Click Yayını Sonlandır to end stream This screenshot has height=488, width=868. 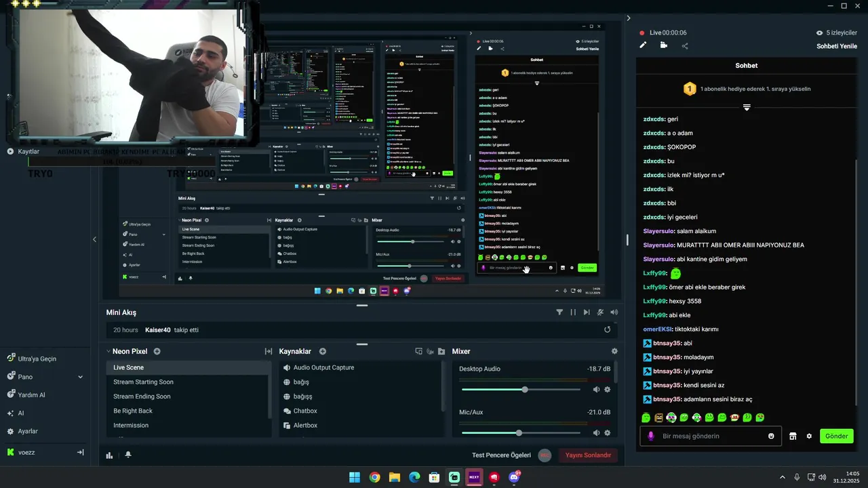(x=589, y=455)
